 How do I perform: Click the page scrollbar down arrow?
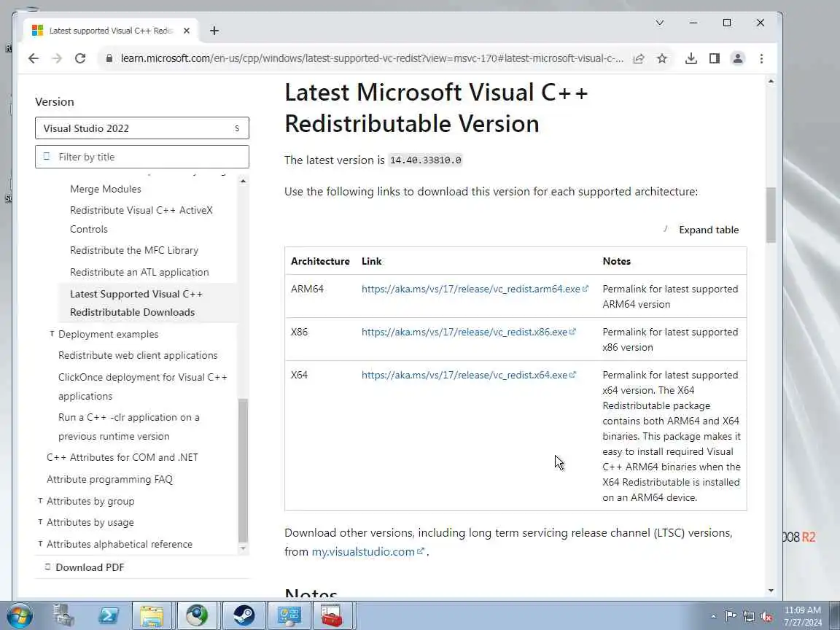771,591
